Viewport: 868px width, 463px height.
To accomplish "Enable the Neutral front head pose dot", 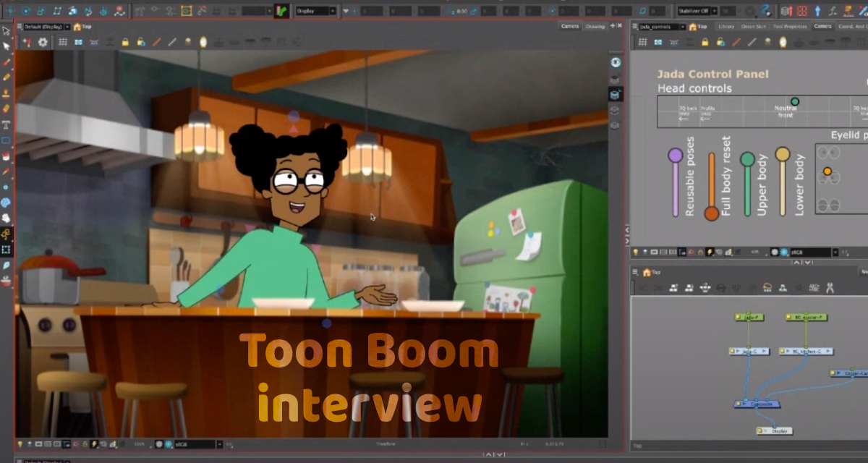I will (x=794, y=101).
